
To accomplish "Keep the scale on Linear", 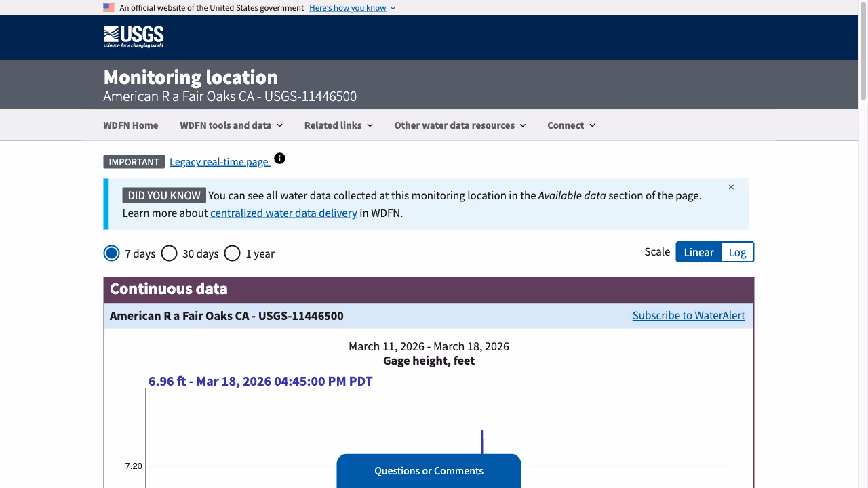I will click(698, 251).
